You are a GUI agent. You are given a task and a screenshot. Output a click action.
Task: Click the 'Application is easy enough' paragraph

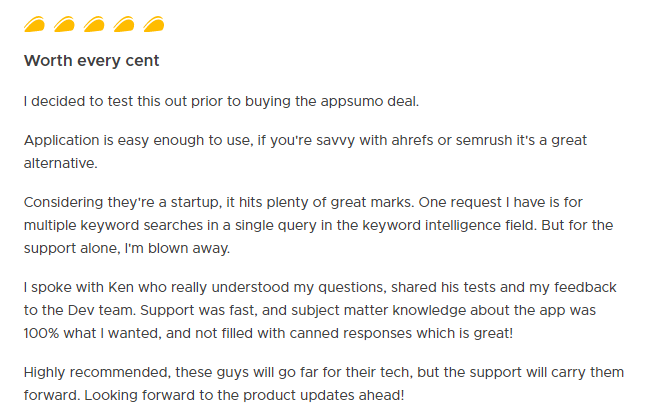(x=305, y=152)
